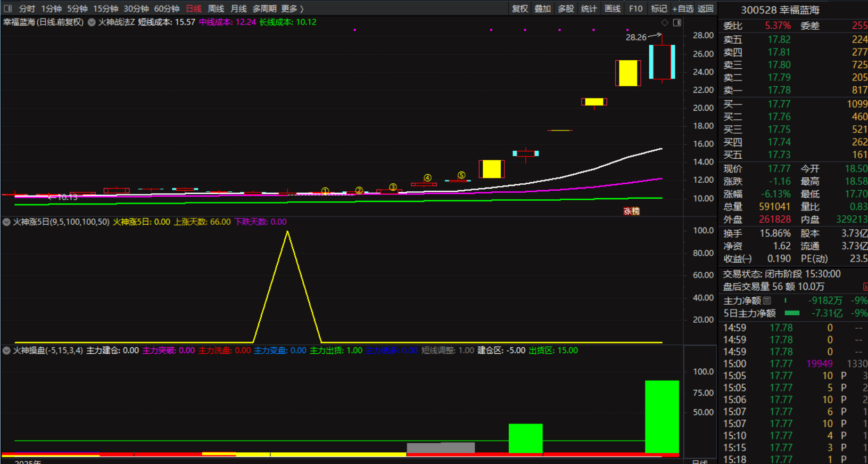Open the 火神战法Z indicator dropdown
Viewport: 868px width, 464px height.
coord(92,22)
